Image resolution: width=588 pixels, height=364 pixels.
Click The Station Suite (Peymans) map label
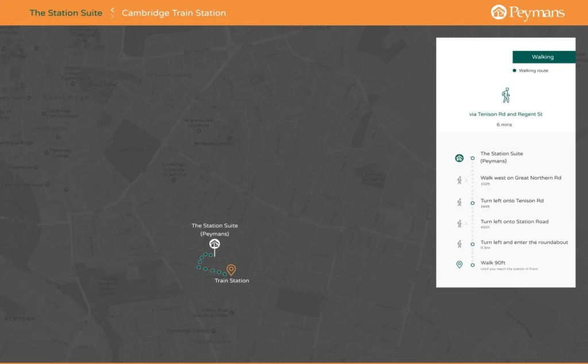[x=215, y=230]
